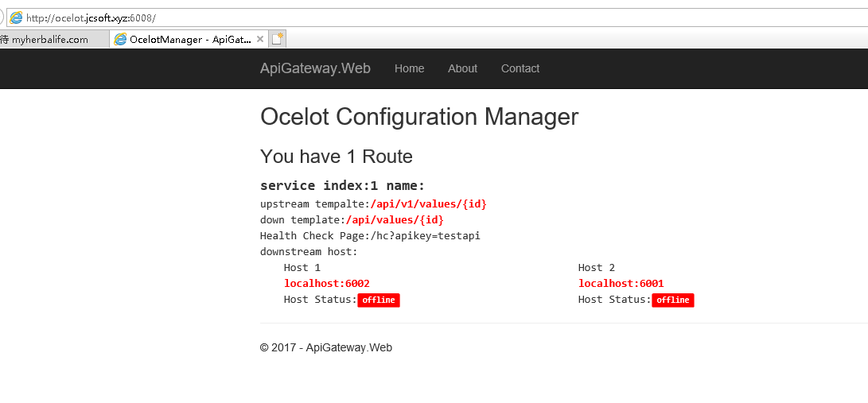The width and height of the screenshot is (868, 403).
Task: Click the offline status badge for Host 2
Action: [672, 300]
